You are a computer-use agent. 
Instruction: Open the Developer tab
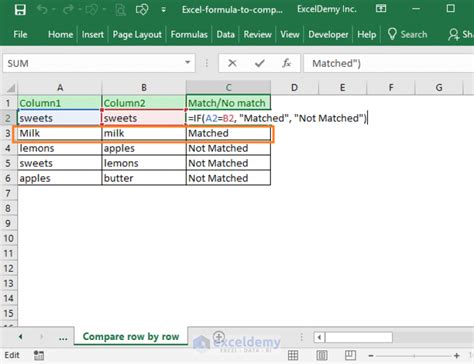click(328, 34)
